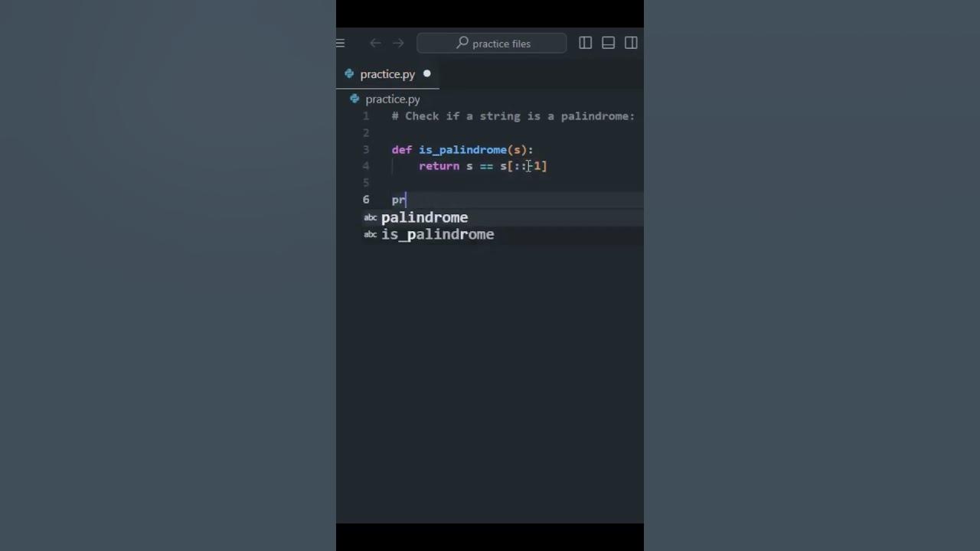The image size is (980, 551).
Task: Go back with the left arrow
Action: (375, 44)
